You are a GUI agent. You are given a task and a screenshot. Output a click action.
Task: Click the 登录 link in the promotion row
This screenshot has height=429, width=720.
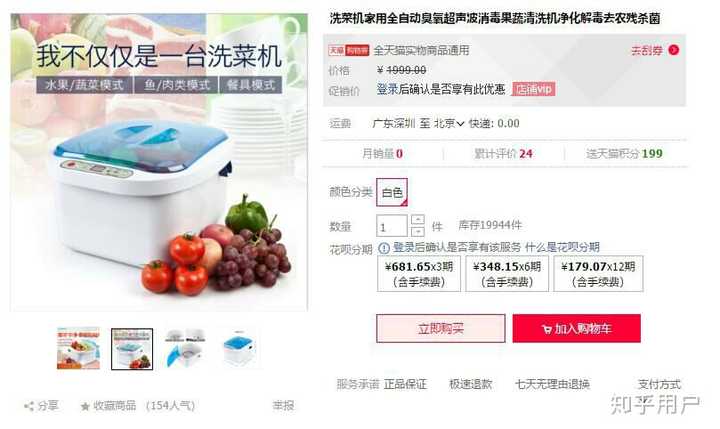(x=387, y=89)
